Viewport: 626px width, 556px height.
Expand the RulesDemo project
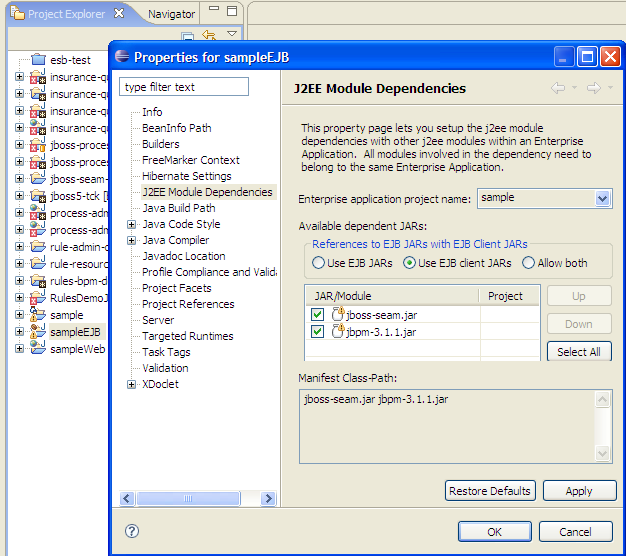(x=19, y=298)
